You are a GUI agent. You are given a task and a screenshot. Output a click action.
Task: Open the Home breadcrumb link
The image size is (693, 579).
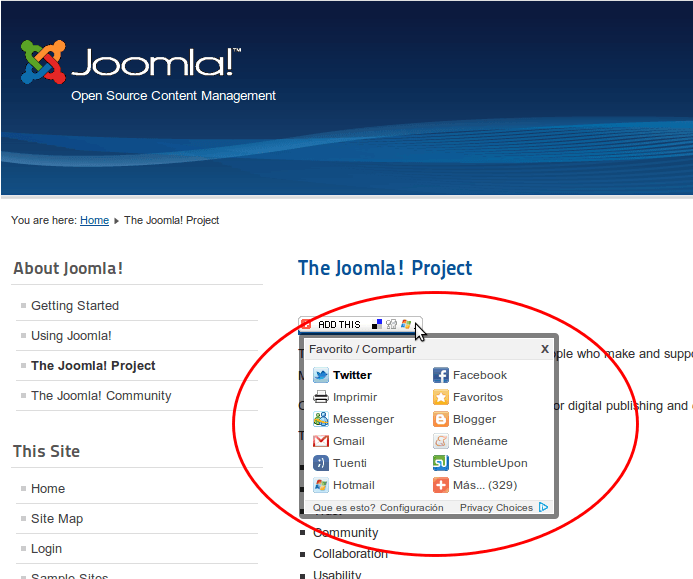94,220
